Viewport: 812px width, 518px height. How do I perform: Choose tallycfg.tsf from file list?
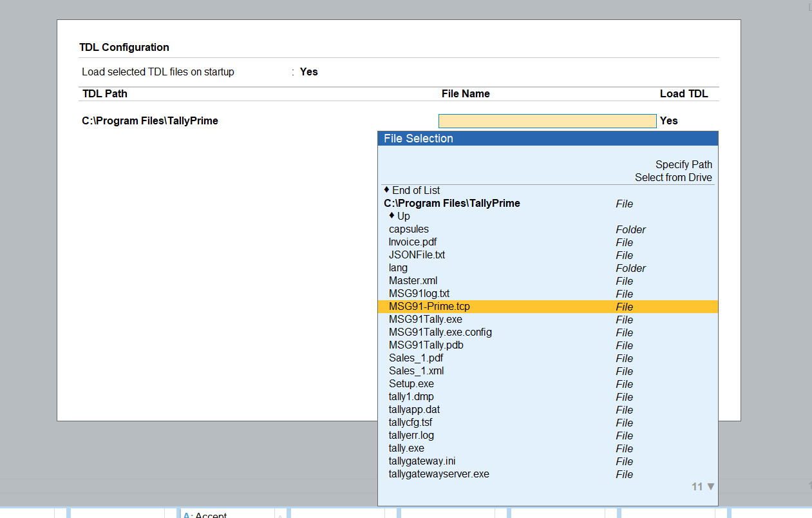pos(410,423)
